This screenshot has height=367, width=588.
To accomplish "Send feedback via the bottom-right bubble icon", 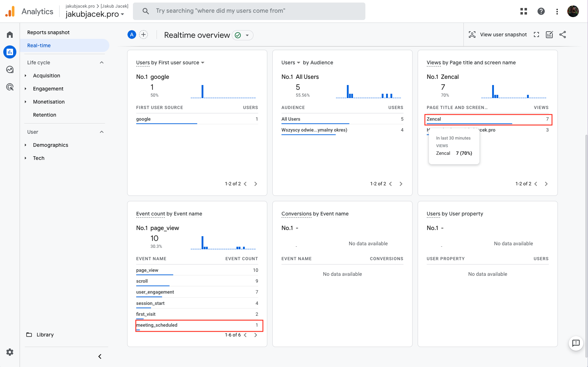I will point(576,343).
